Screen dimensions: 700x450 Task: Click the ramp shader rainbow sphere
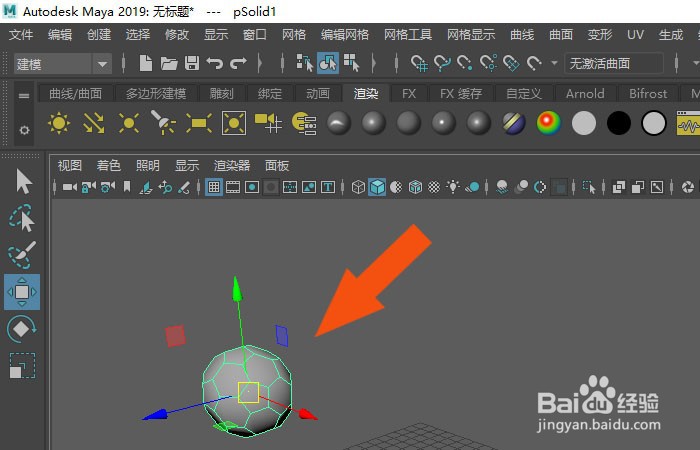point(549,123)
